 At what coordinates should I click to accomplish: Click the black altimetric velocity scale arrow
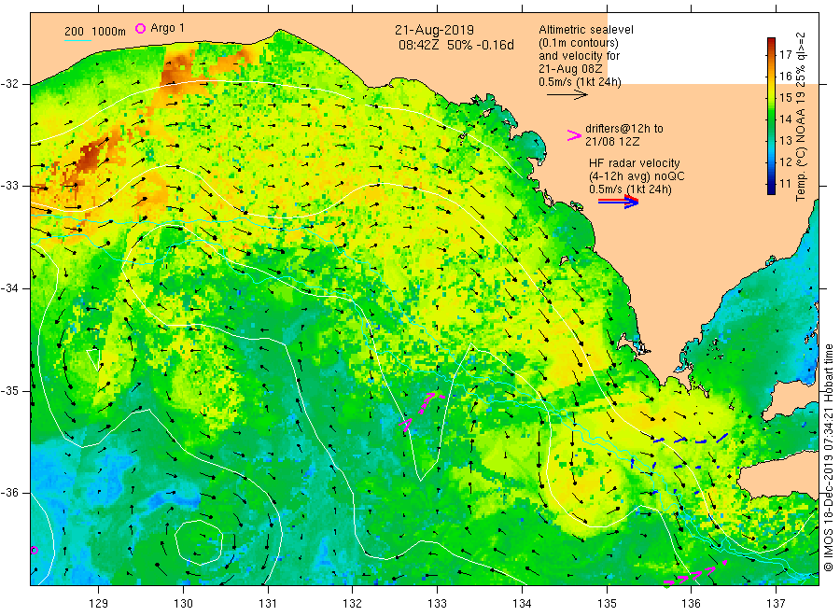[567, 95]
